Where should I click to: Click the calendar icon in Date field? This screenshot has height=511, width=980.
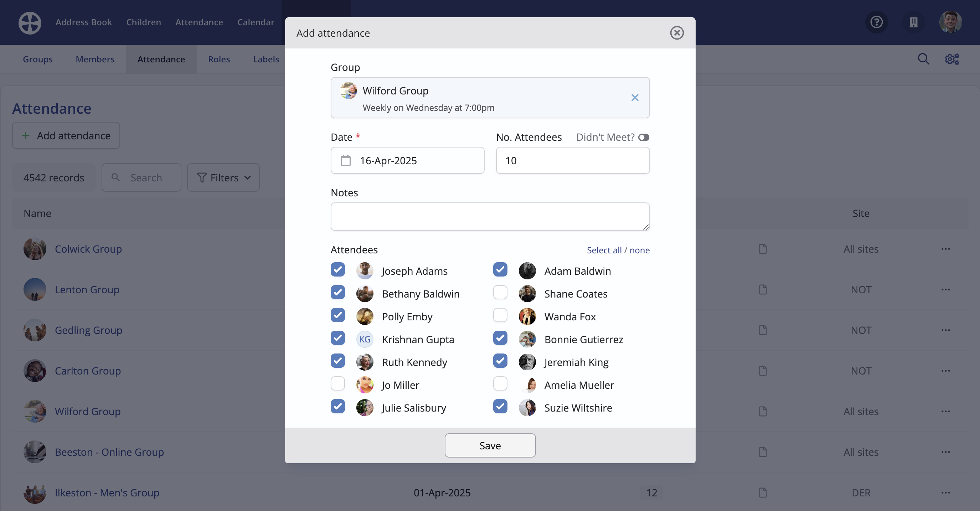(x=345, y=161)
